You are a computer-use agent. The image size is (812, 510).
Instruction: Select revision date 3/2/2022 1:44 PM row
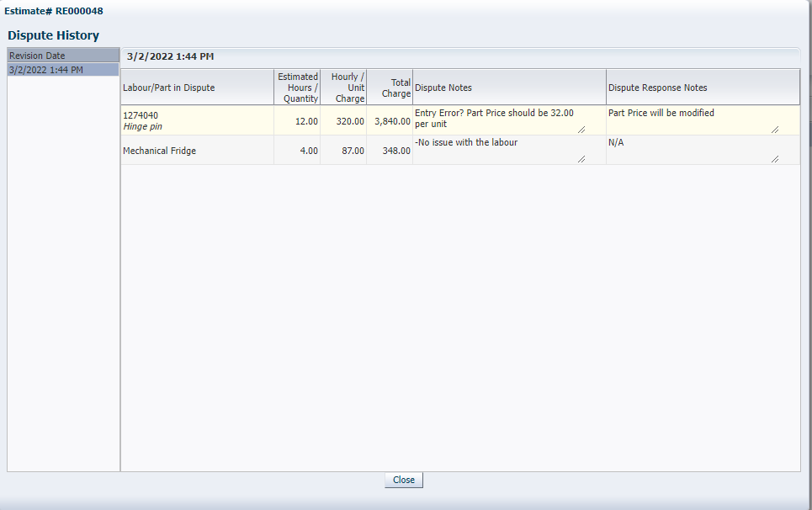pyautogui.click(x=63, y=70)
